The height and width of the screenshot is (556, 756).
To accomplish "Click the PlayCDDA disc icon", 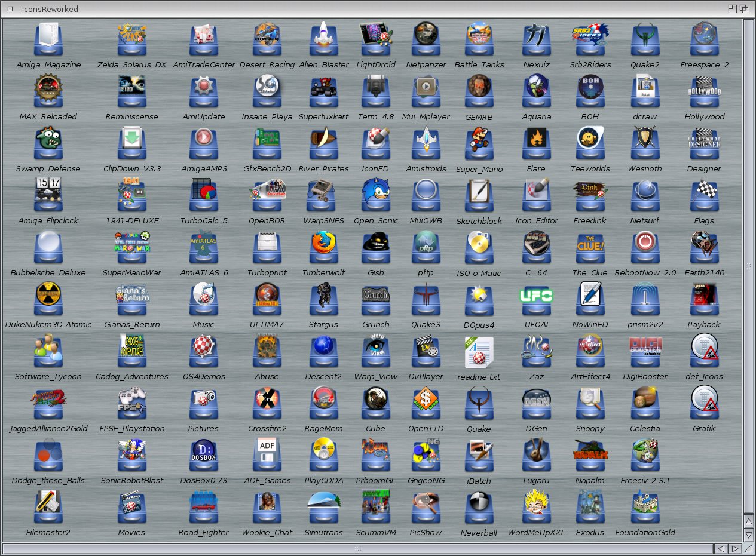I will (323, 456).
